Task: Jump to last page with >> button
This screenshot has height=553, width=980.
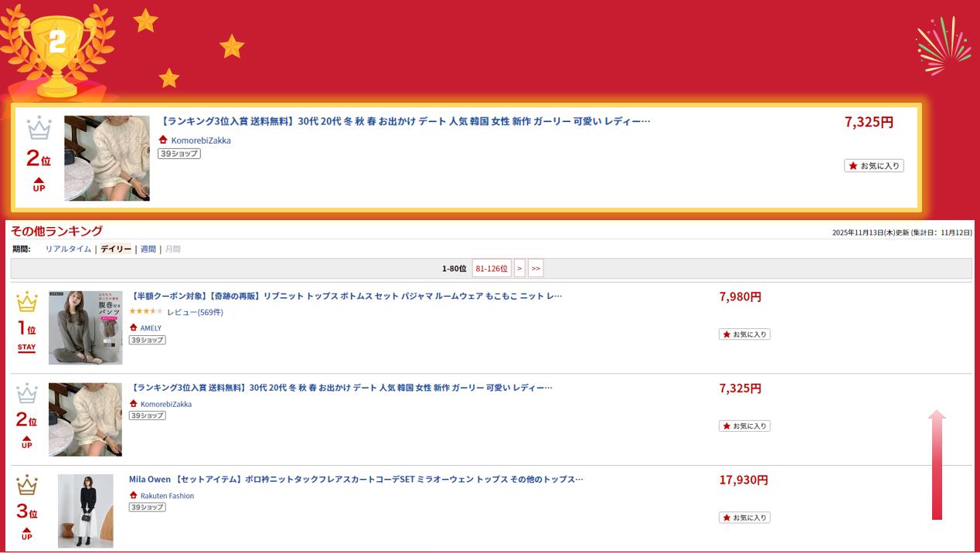Action: click(x=536, y=268)
